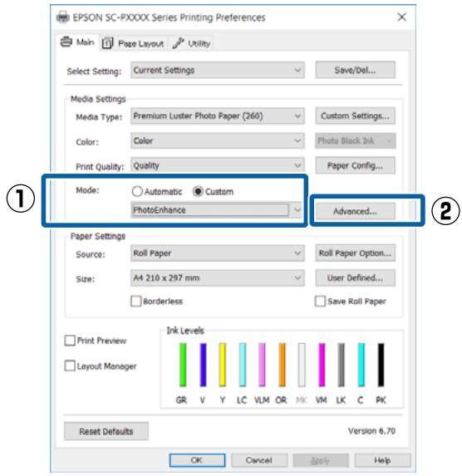This screenshot has width=462, height=476.
Task: Click the V violet ink level bar
Action: point(203,365)
